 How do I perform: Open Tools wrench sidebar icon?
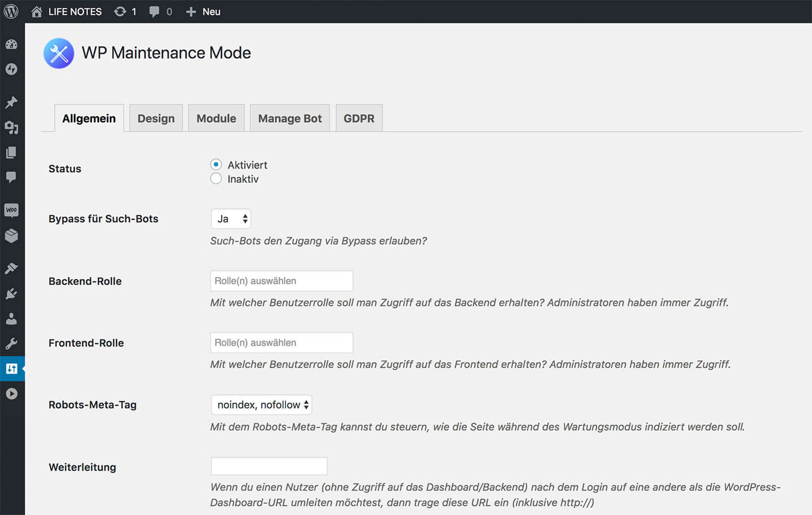[11, 344]
